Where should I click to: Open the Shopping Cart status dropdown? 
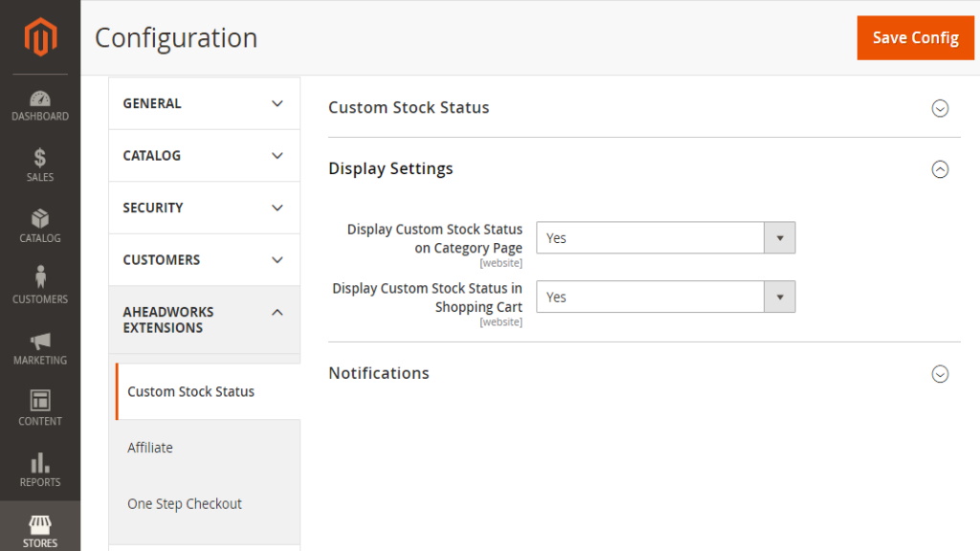tap(666, 297)
